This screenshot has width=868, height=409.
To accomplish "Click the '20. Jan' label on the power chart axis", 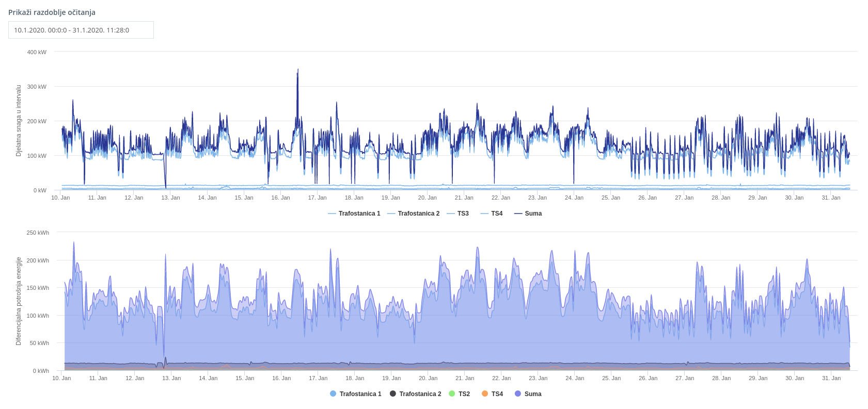I will click(x=427, y=198).
